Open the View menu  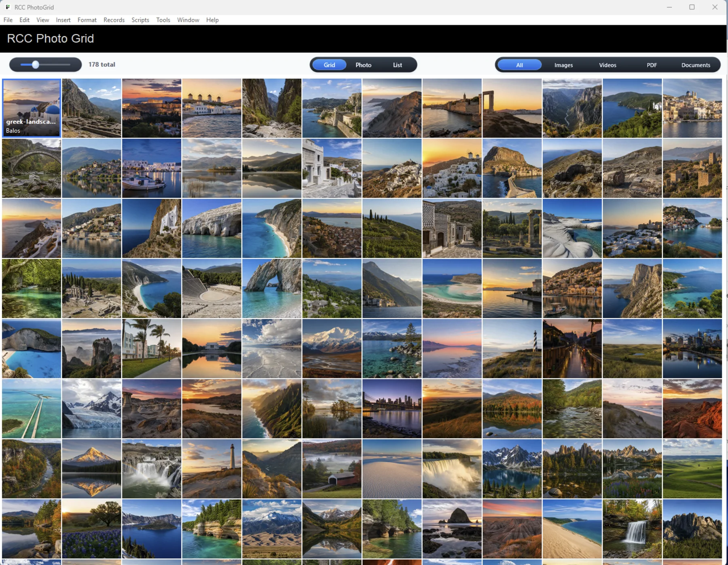(x=42, y=20)
